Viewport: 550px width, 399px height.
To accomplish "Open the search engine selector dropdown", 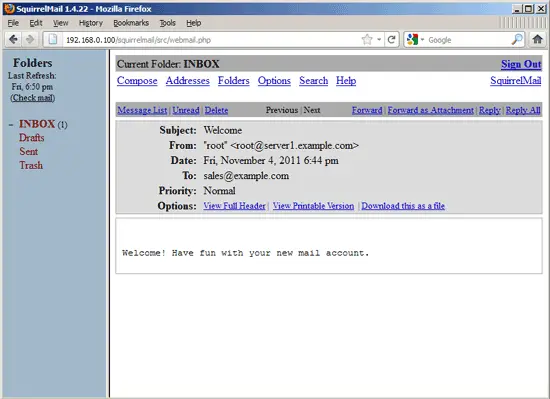I will point(422,39).
